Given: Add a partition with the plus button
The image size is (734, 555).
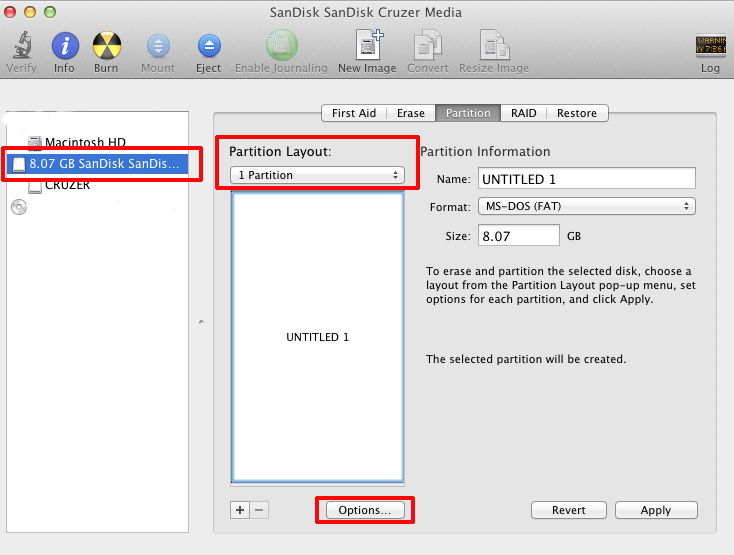Looking at the screenshot, I should 240,510.
